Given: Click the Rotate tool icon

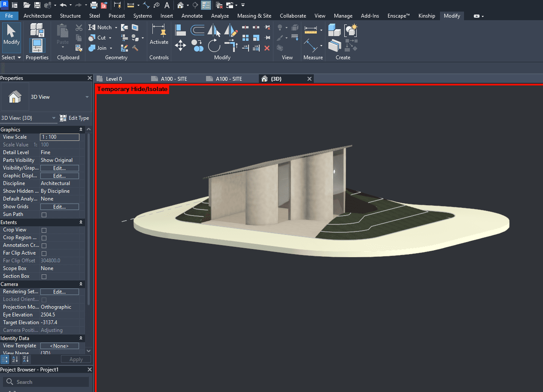Looking at the screenshot, I should click(214, 45).
